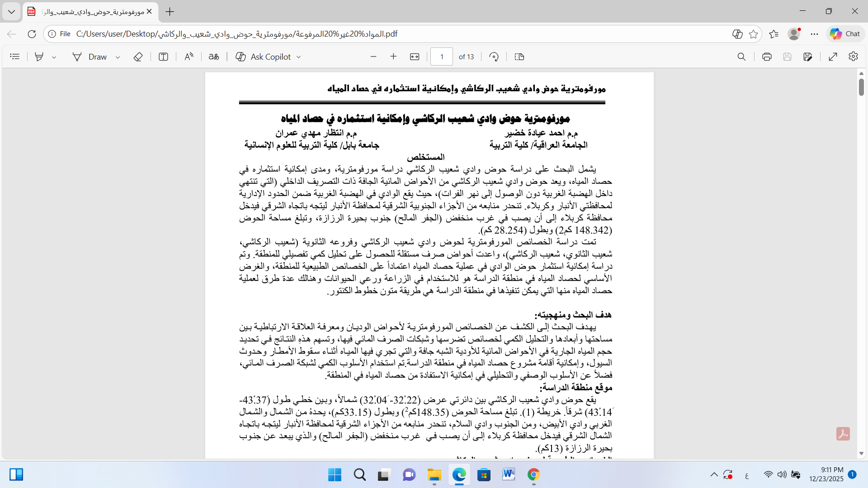868x488 pixels.
Task: Open clock and date 9:11 PM
Action: pos(827,474)
